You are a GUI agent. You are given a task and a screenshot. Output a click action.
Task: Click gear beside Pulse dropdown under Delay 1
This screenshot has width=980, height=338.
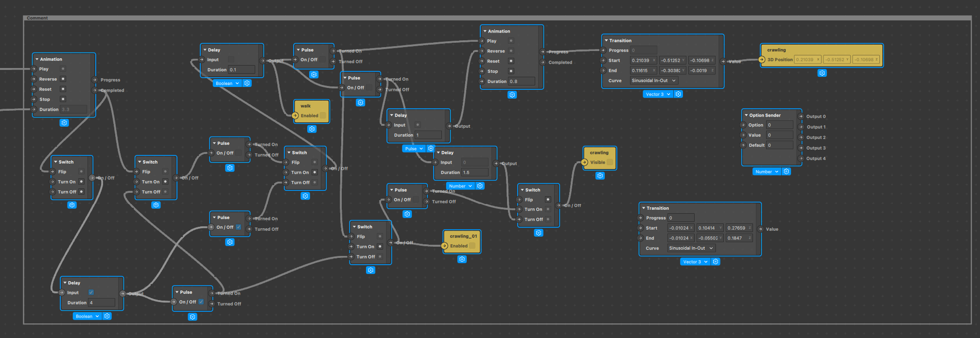pyautogui.click(x=431, y=148)
